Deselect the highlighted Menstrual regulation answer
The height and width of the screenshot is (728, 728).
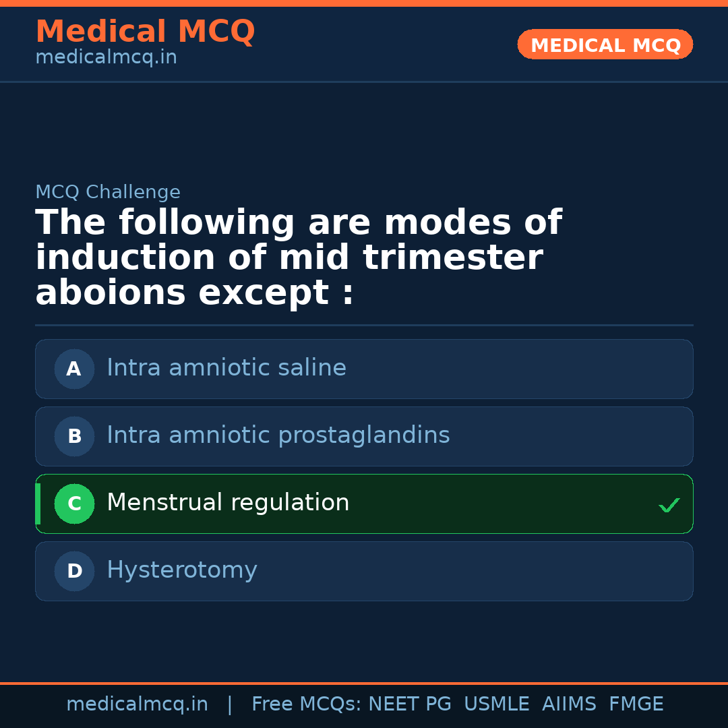(x=364, y=504)
